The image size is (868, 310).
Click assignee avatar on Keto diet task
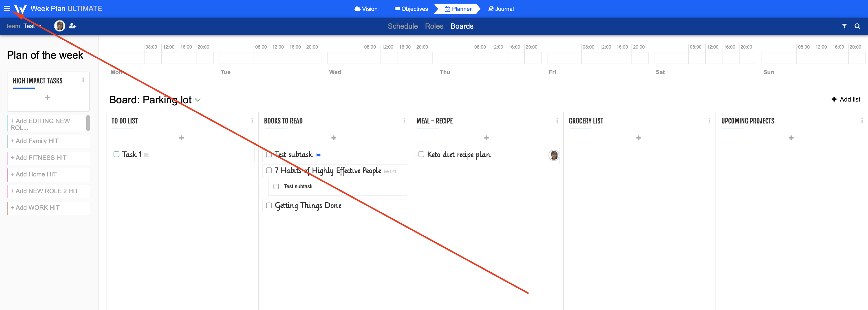(x=554, y=155)
